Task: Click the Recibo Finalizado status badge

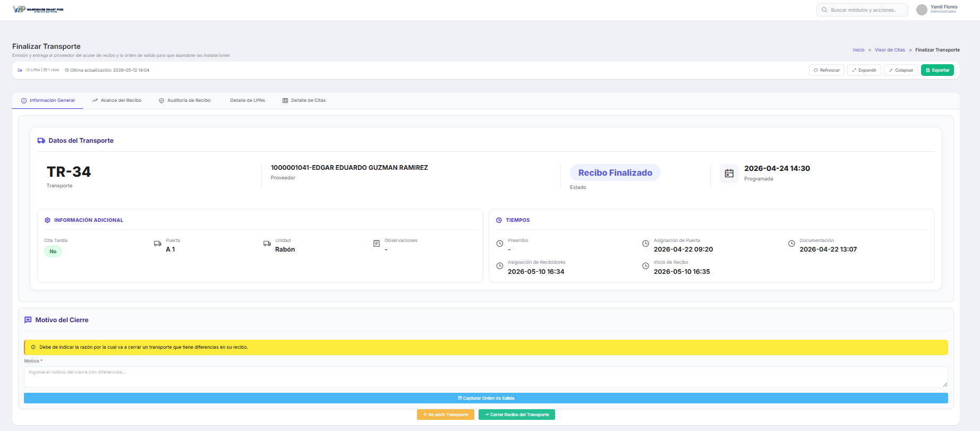Action: click(x=615, y=173)
